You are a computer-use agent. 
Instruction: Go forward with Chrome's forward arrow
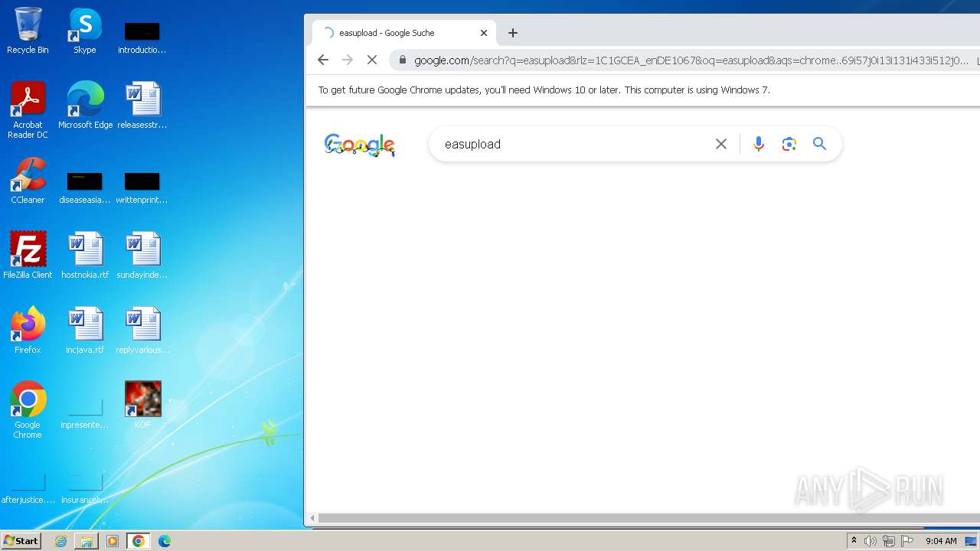coord(348,60)
